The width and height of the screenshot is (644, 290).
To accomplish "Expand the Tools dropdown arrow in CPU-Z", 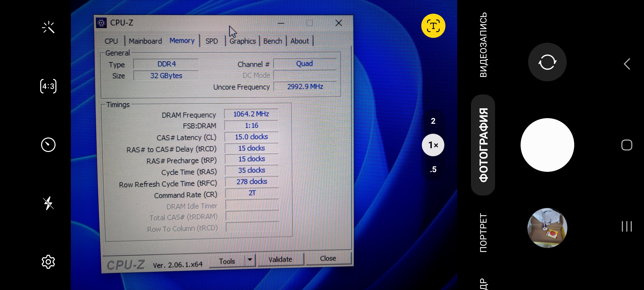I will [250, 260].
